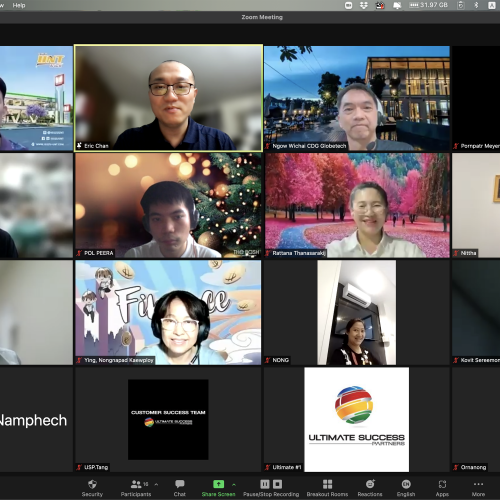Expand the Share Screen options caret
The image size is (500, 500).
pos(234,484)
